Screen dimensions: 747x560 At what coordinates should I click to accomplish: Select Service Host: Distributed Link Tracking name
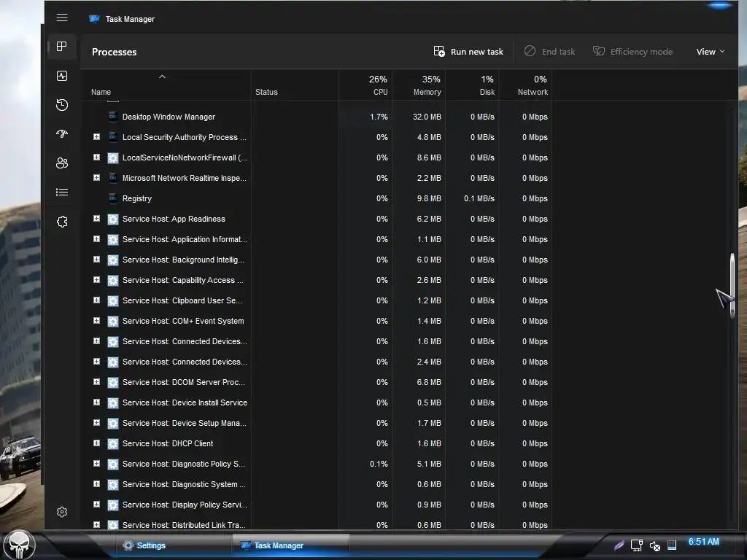pyautogui.click(x=184, y=525)
